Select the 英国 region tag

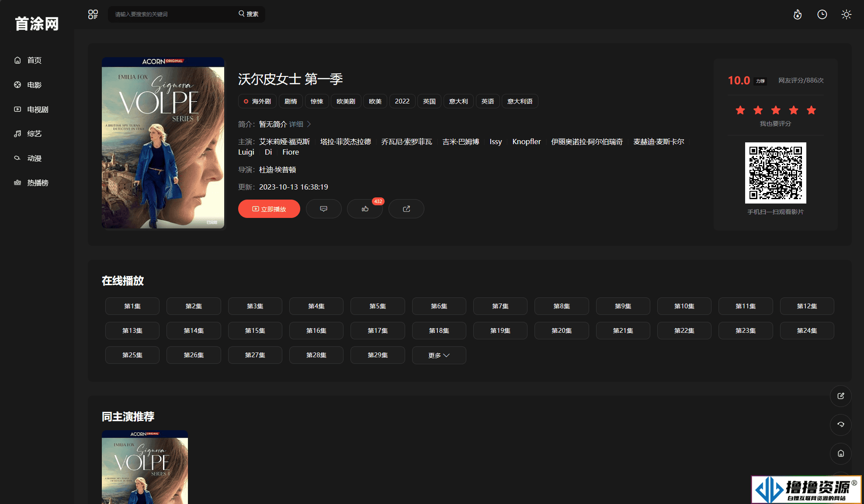[x=429, y=101]
